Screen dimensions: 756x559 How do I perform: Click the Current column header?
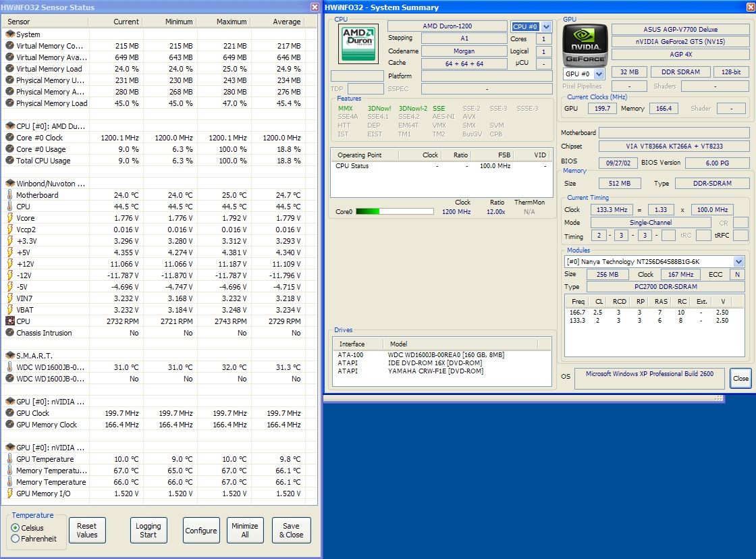[115, 22]
